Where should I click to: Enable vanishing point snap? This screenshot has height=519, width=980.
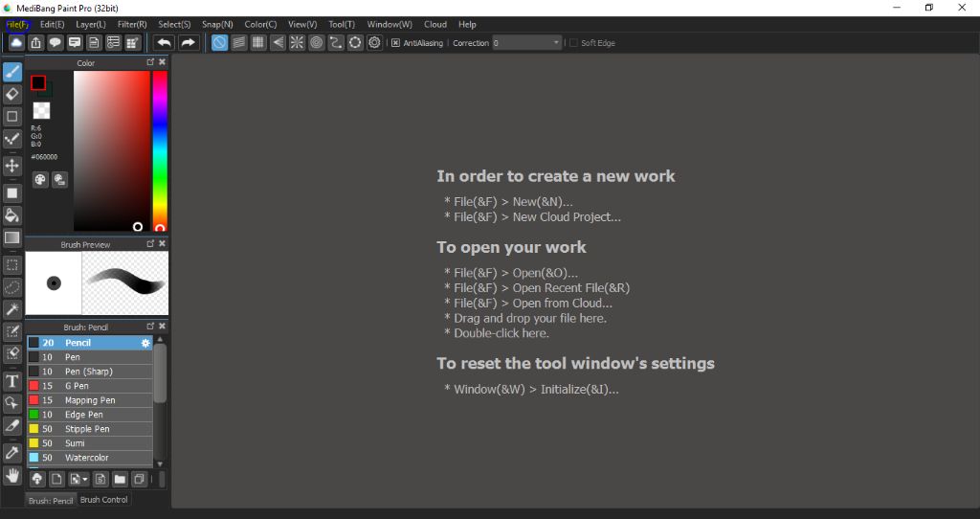(x=278, y=42)
